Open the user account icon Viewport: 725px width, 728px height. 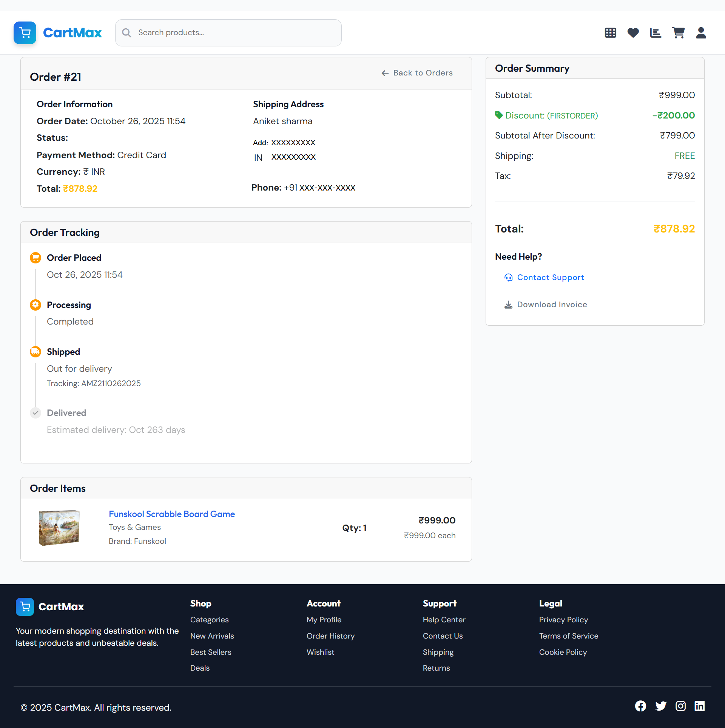click(x=701, y=33)
